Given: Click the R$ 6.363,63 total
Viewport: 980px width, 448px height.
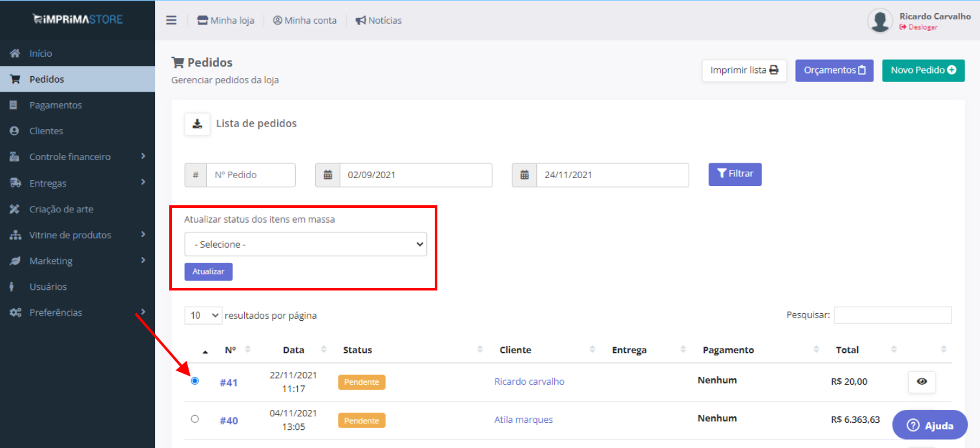Looking at the screenshot, I should coord(855,420).
